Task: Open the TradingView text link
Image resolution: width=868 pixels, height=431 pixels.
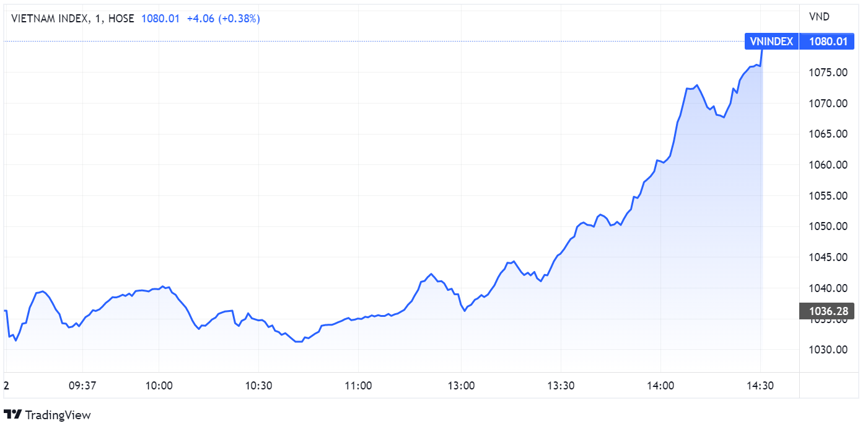Action: click(58, 415)
